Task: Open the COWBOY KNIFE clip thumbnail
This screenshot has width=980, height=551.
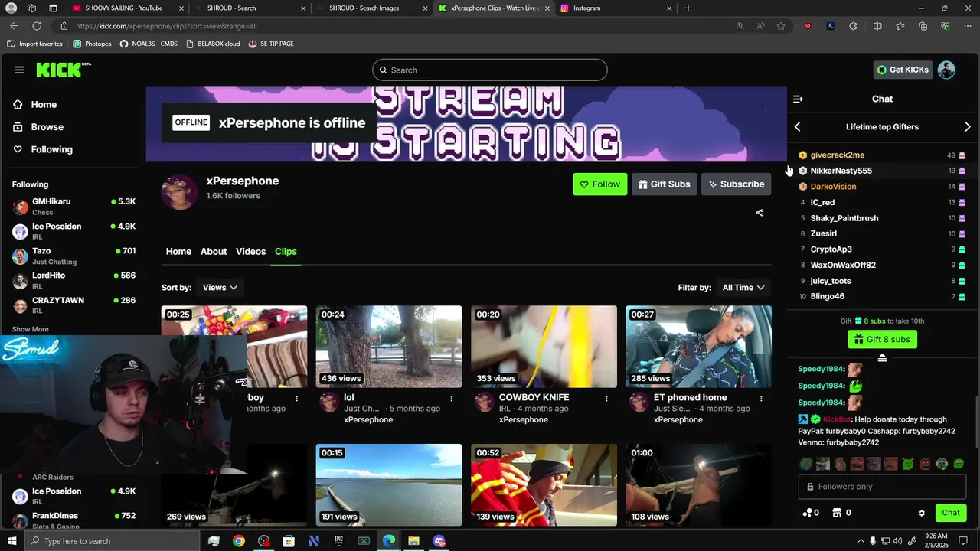Action: [544, 347]
